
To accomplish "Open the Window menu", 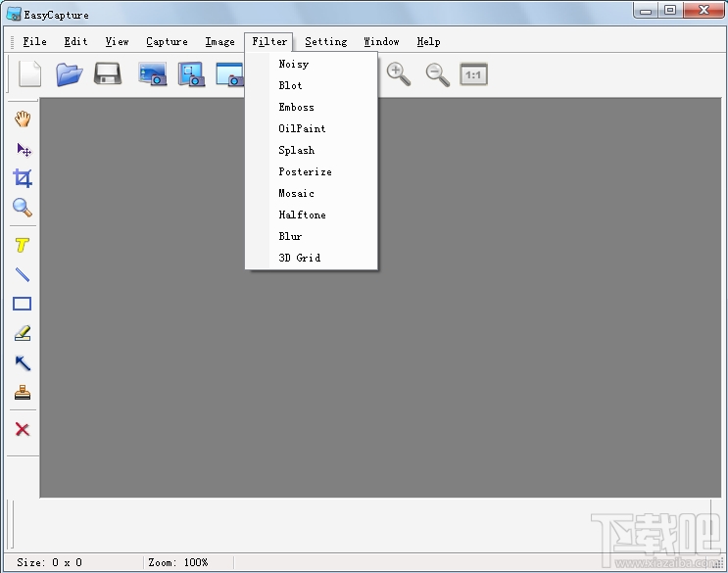I will [382, 42].
